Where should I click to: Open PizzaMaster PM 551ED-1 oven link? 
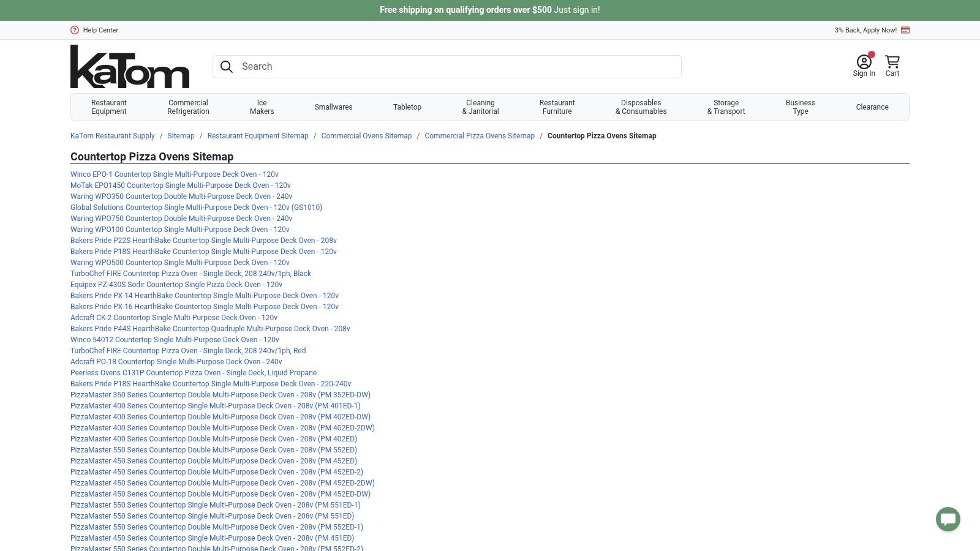pos(216,505)
